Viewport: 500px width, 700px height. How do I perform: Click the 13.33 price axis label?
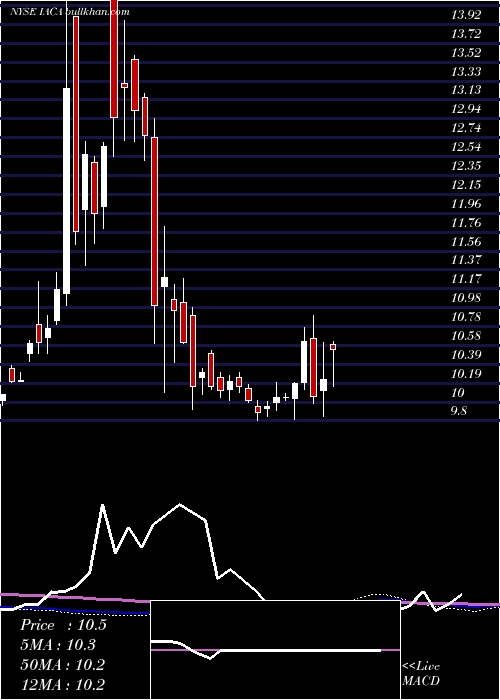tap(466, 71)
